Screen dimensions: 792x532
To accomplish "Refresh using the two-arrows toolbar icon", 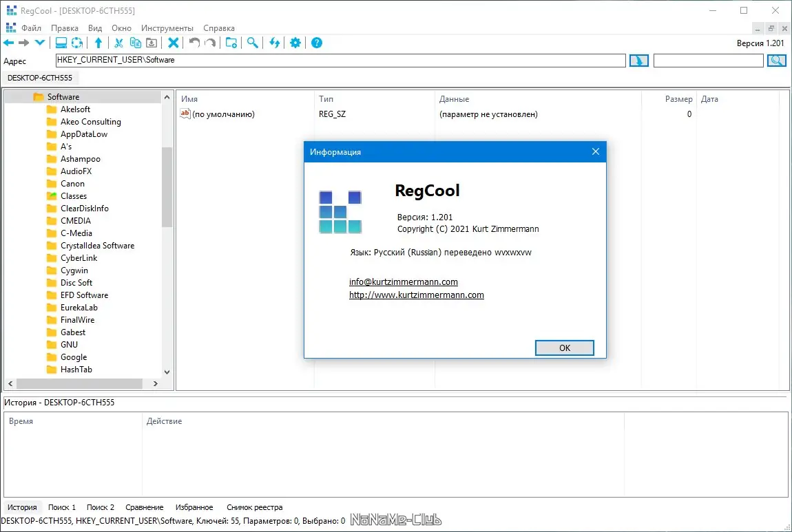I will 274,43.
